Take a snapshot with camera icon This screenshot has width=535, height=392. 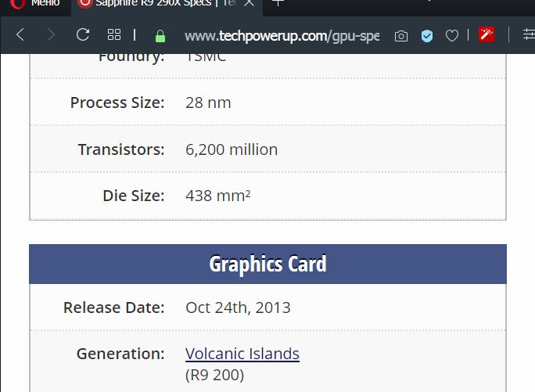click(401, 36)
